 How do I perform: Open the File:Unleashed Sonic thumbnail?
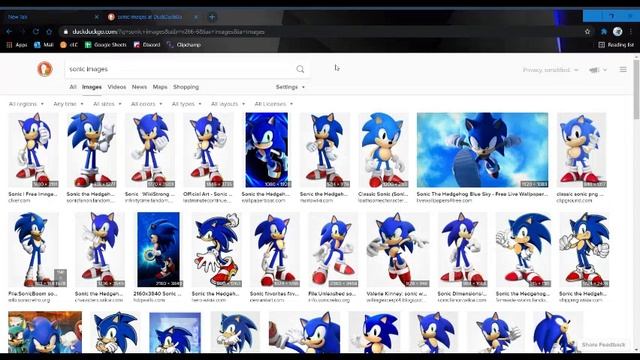[x=333, y=249]
